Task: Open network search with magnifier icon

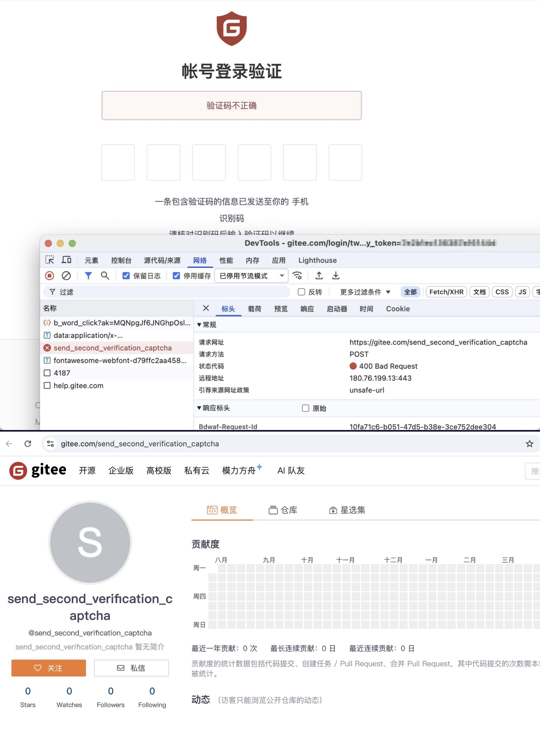Action: coord(105,275)
